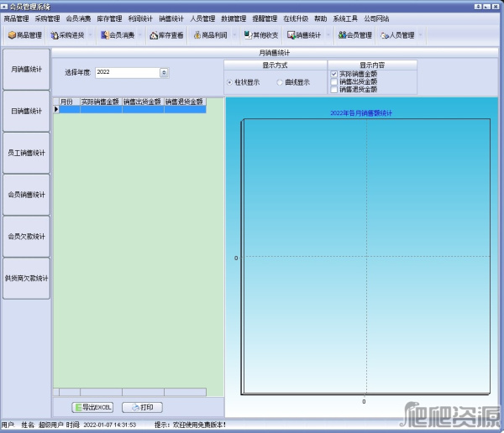504x433 pixels.
Task: Open 其他收支 from the toolbar
Action: coord(261,35)
